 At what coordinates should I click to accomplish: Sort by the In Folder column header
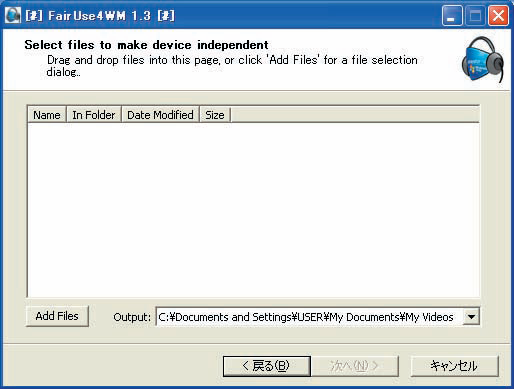(94, 115)
